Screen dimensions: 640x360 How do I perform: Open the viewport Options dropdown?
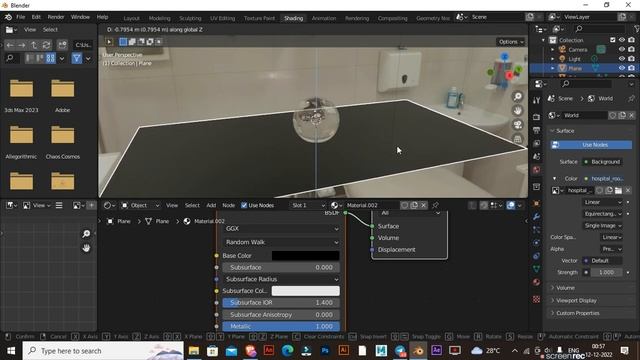point(511,42)
